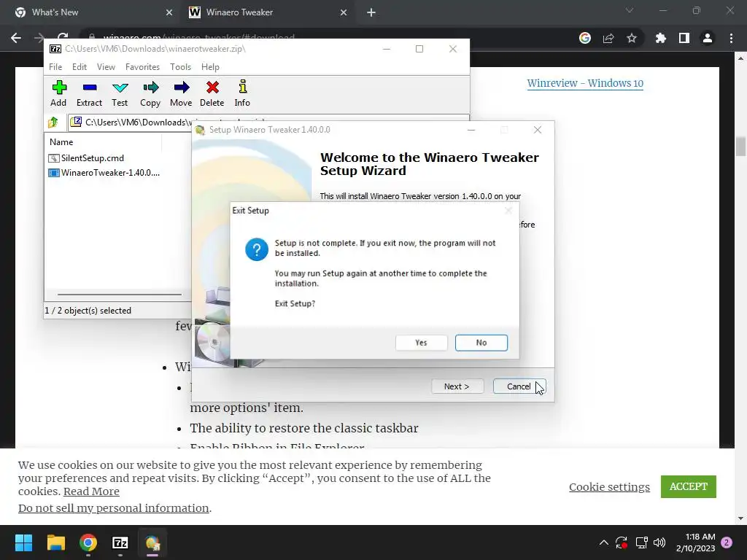Bookmark this page with star icon
Viewport: 747px width, 560px height.
point(632,38)
